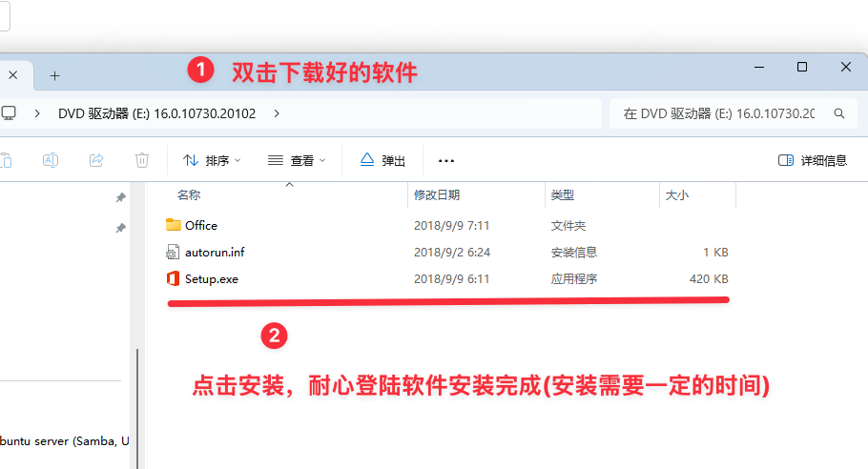
Task: Expand chevron before DVD 驱动器 breadcrumb
Action: pos(37,113)
